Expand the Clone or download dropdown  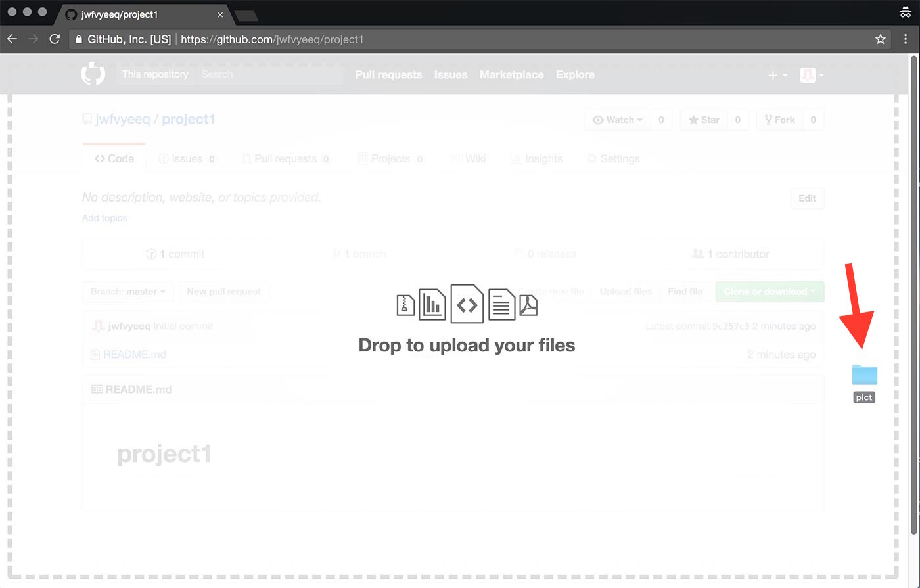pyautogui.click(x=770, y=292)
